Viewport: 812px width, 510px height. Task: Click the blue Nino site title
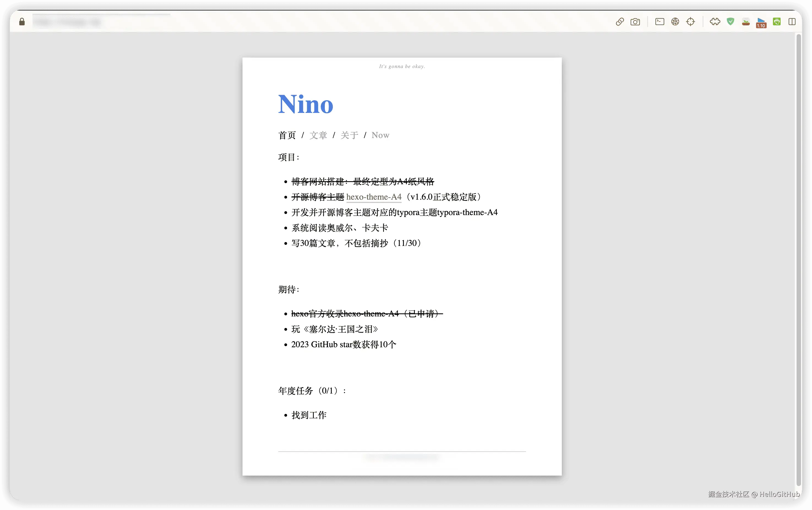[x=305, y=104]
